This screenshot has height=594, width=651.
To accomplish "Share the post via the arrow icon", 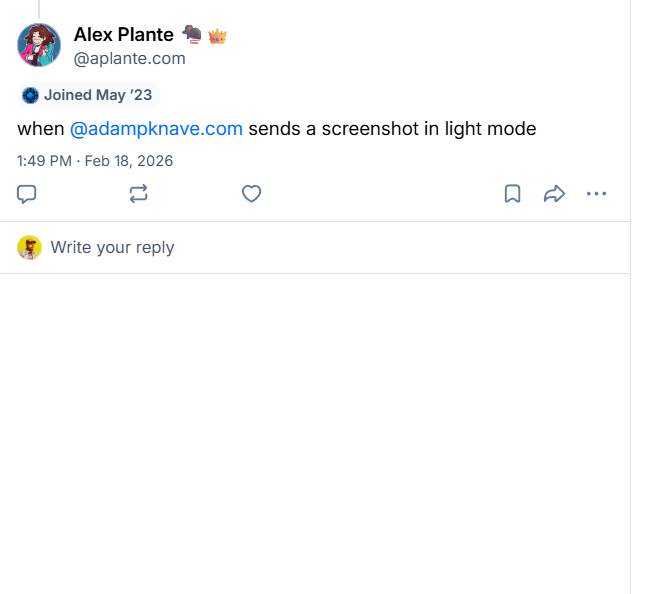I will (554, 194).
